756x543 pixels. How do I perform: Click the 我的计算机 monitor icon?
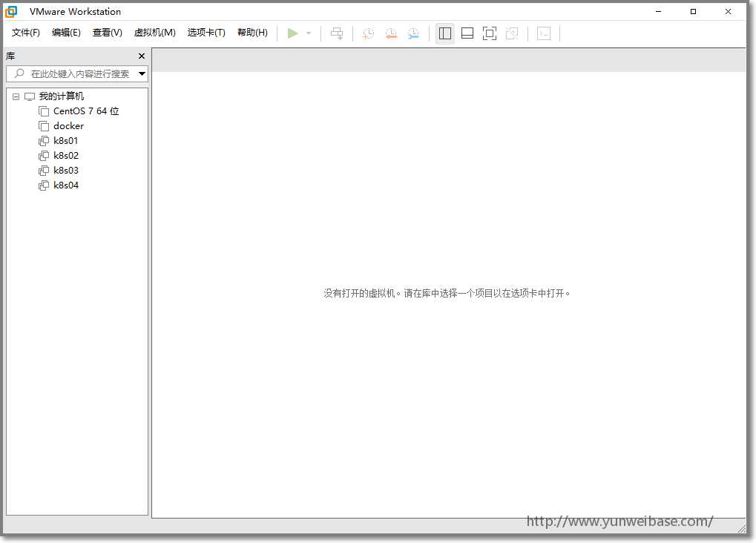(x=30, y=97)
